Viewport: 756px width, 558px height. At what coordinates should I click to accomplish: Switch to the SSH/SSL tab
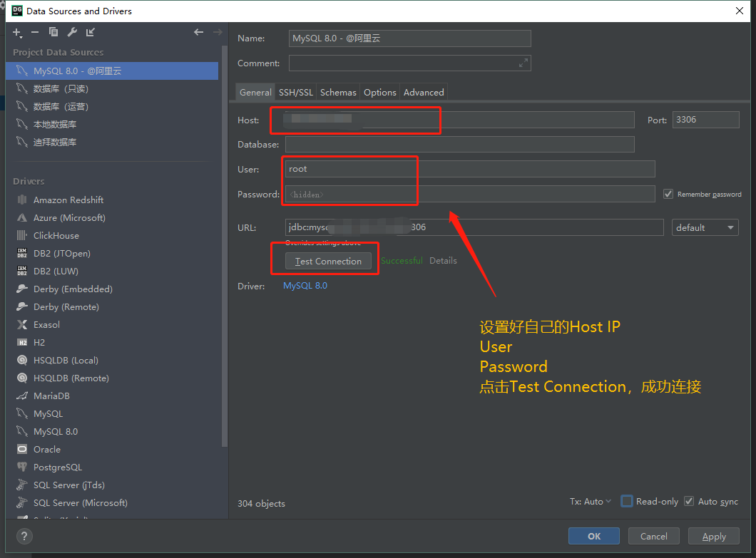295,93
